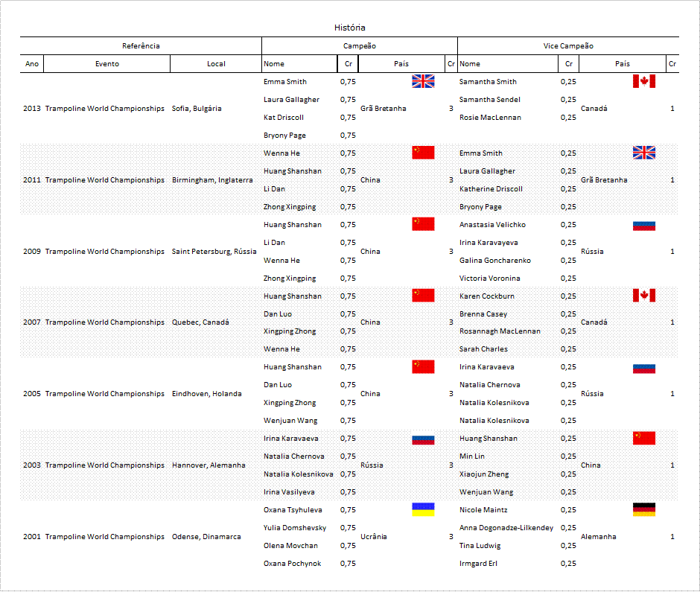
Task: Click the year 2003 cell
Action: [32, 465]
